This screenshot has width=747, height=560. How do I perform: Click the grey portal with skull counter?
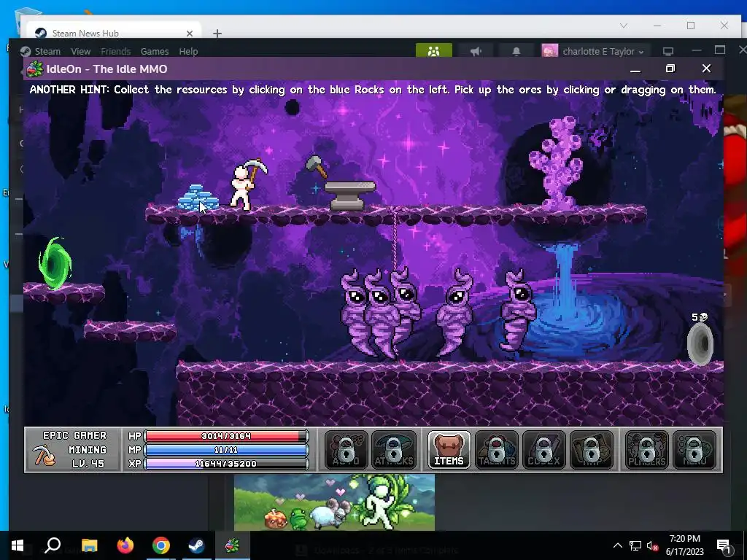(700, 344)
